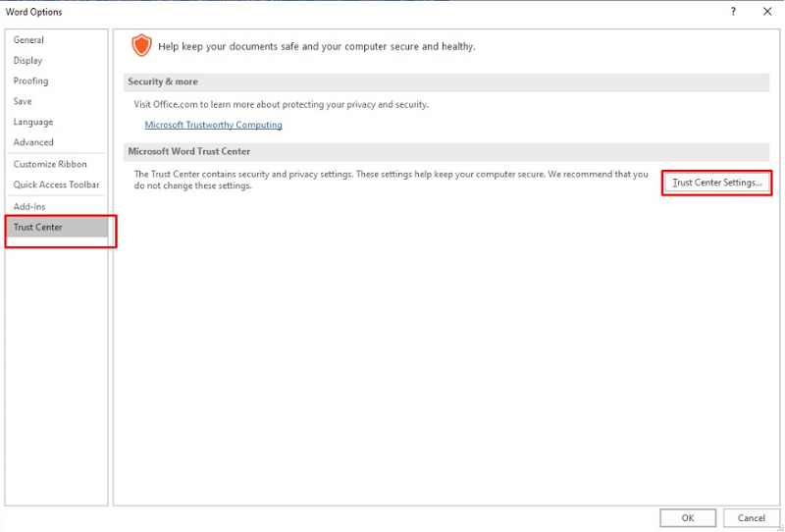
Task: Open the Customize Ribbon category
Action: point(50,165)
